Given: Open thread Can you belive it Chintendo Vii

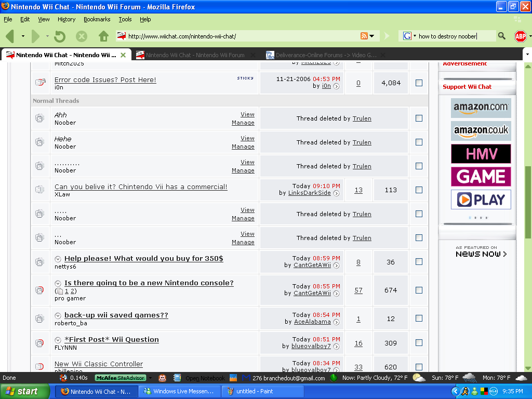Looking at the screenshot, I should [141, 187].
